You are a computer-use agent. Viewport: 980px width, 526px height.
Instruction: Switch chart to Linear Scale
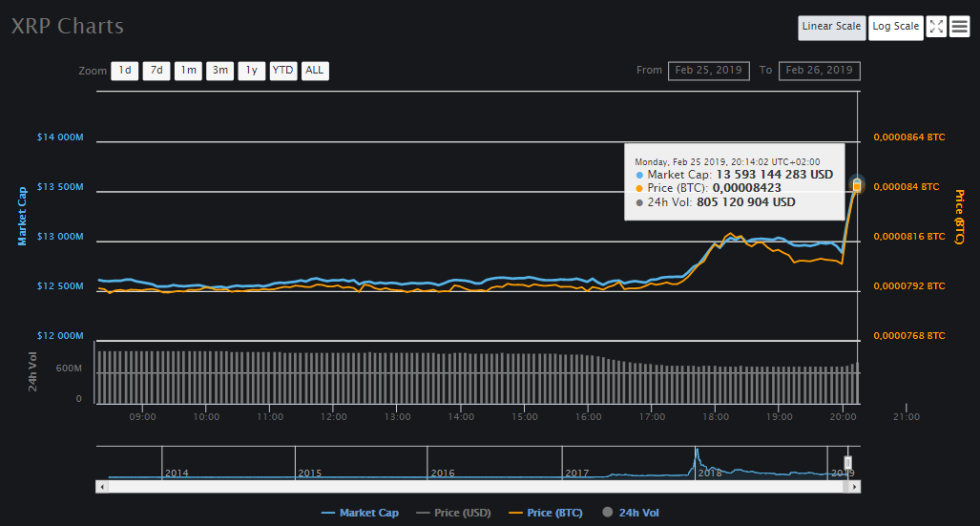831,27
